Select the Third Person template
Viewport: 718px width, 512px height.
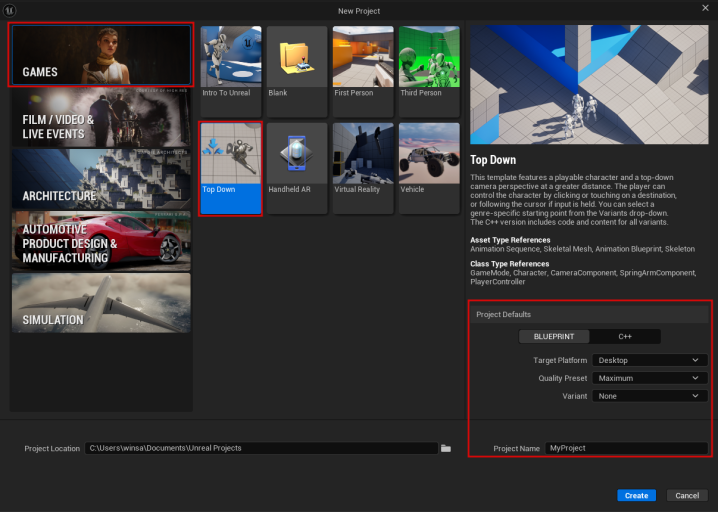(x=429, y=71)
